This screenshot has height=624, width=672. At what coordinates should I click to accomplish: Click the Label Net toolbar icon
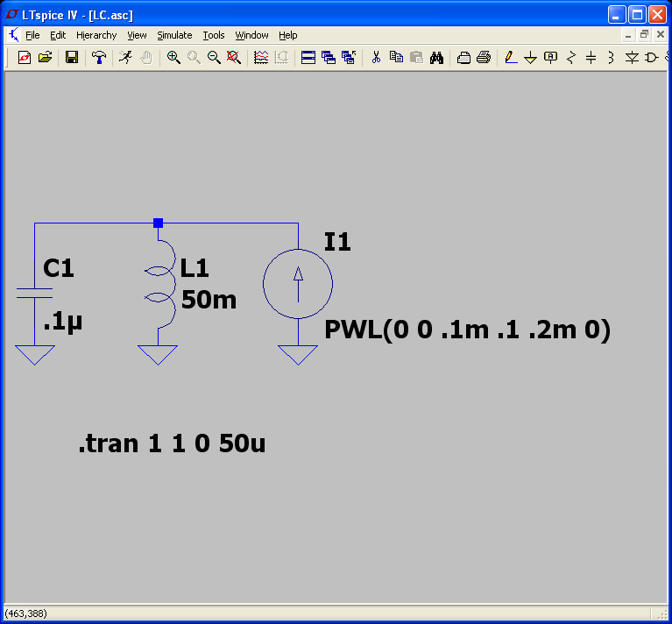pos(550,58)
